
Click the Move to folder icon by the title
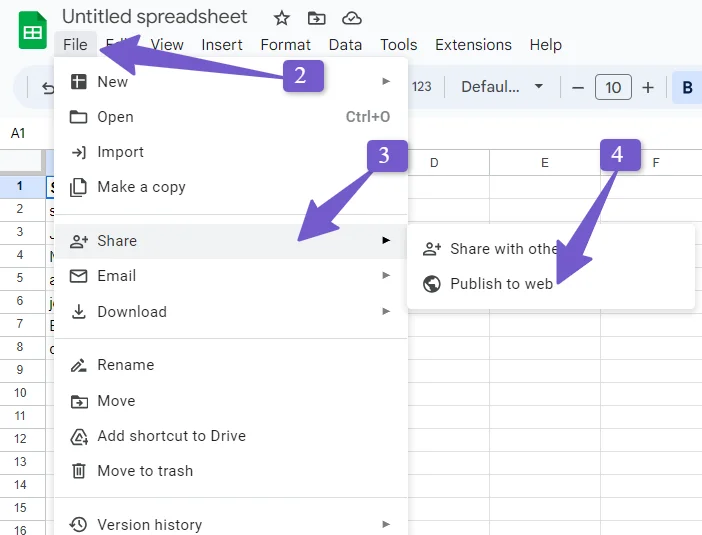[317, 18]
